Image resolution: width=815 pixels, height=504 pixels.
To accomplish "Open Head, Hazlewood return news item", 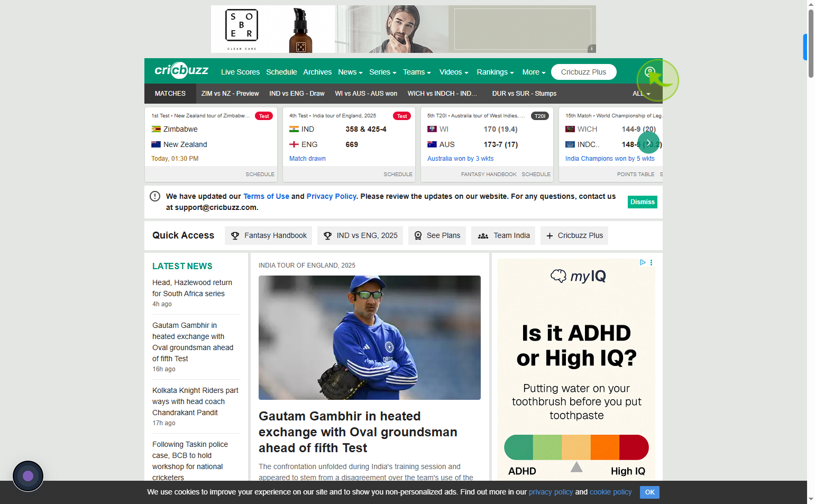I will pos(193,288).
